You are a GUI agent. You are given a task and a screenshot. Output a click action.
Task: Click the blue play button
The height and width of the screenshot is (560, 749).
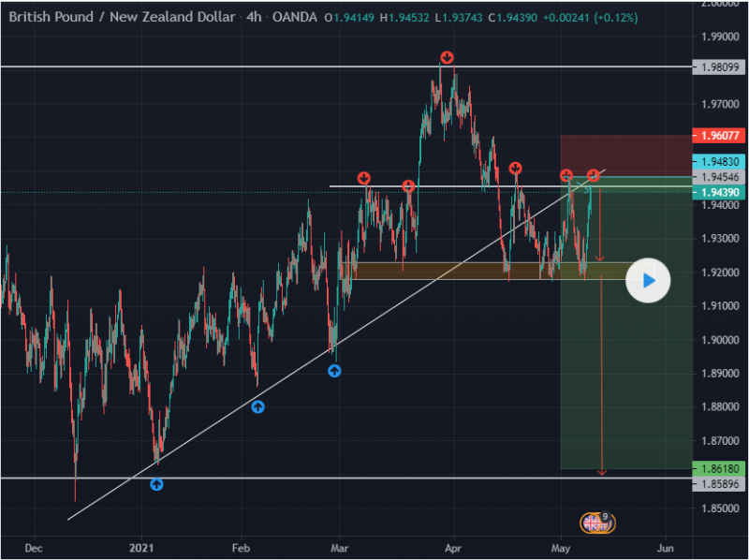point(649,280)
